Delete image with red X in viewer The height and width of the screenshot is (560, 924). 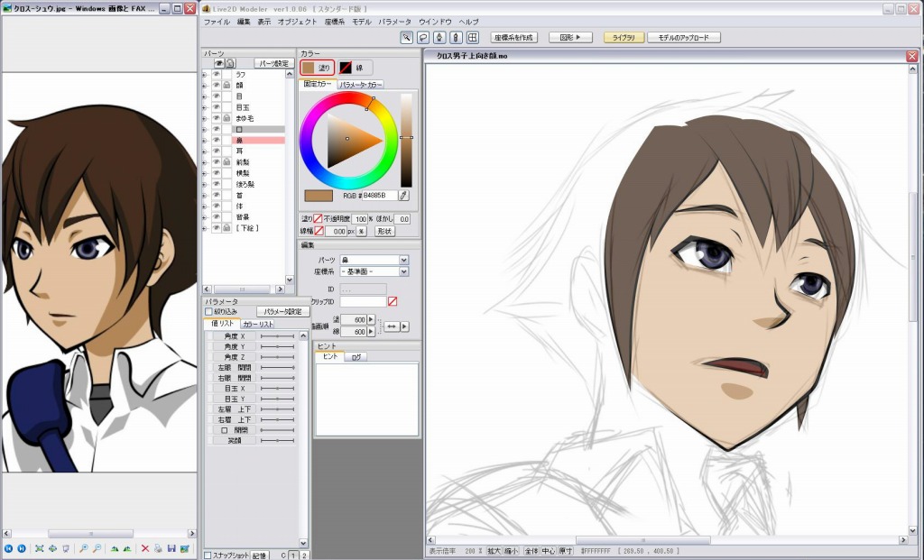click(x=145, y=548)
